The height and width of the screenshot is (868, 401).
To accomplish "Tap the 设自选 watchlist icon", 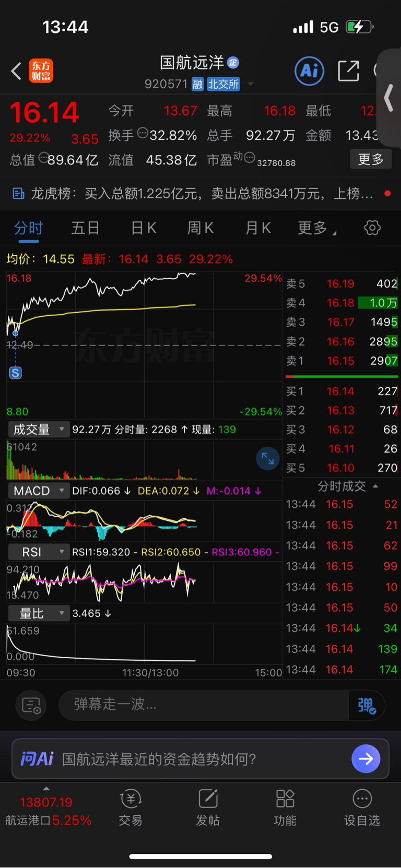I will pos(362,808).
